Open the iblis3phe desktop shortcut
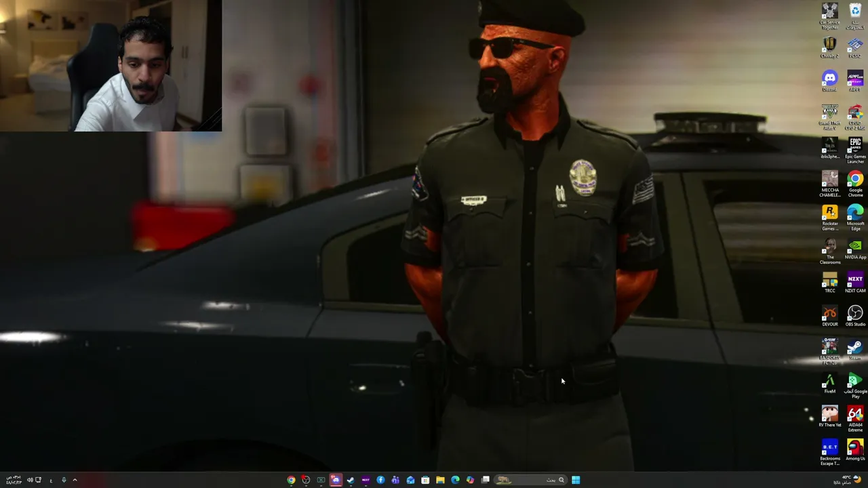 [x=829, y=148]
